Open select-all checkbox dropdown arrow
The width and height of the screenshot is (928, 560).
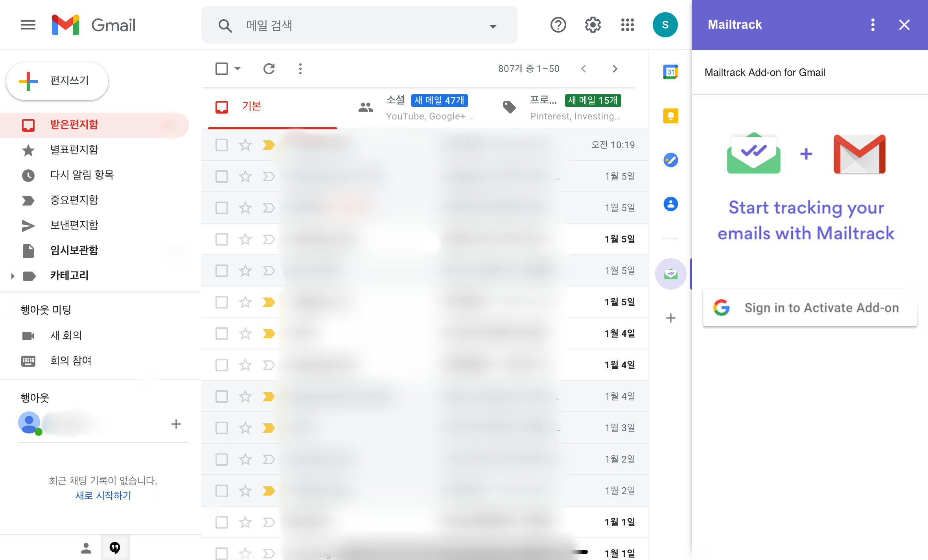[238, 69]
